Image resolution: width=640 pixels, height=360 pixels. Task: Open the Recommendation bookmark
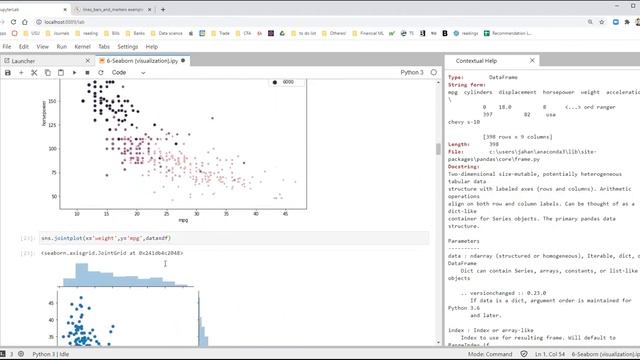coord(508,33)
